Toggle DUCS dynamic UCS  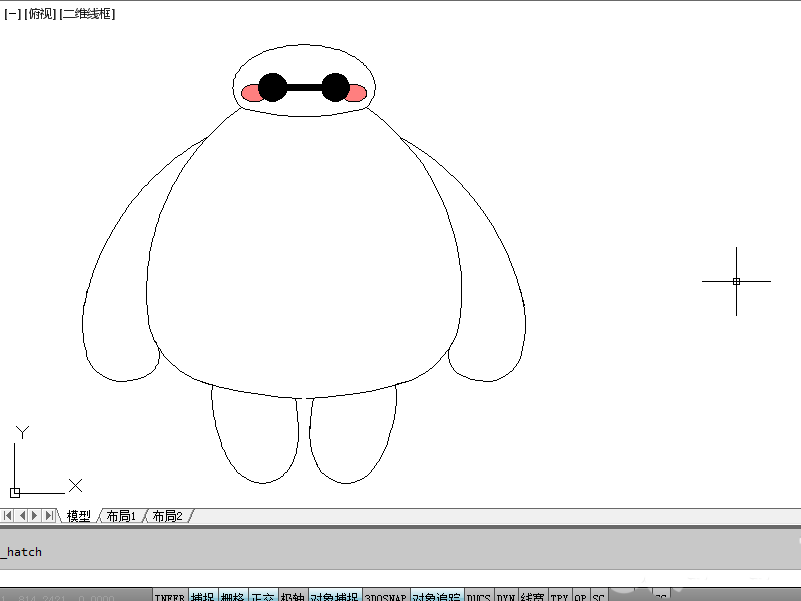click(x=479, y=596)
